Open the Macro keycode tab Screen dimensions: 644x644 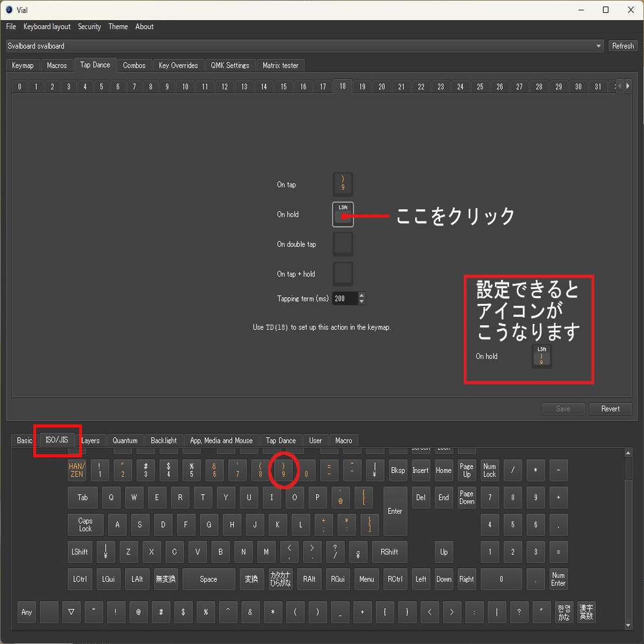coord(343,441)
